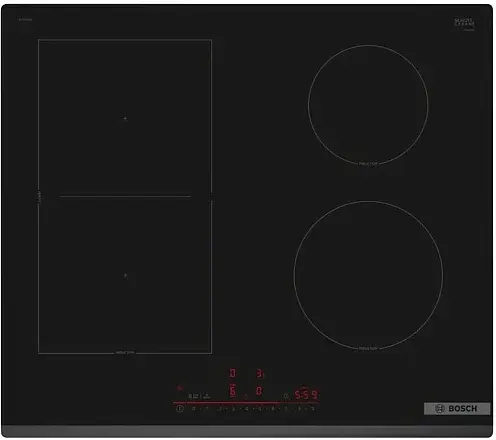This screenshot has height=440, width=496.
Task: Select the top-left zone display showing 0
Action: (x=232, y=373)
